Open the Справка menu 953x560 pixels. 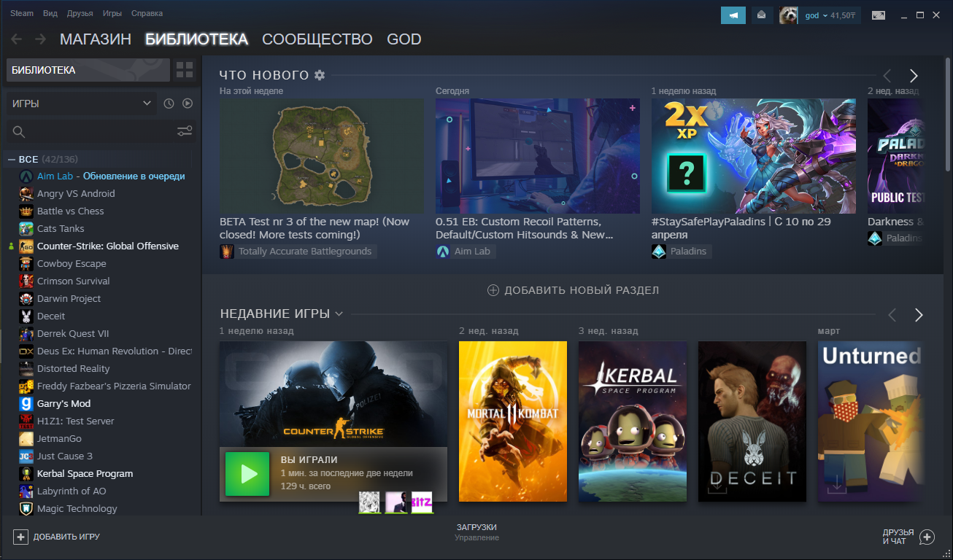(x=147, y=14)
